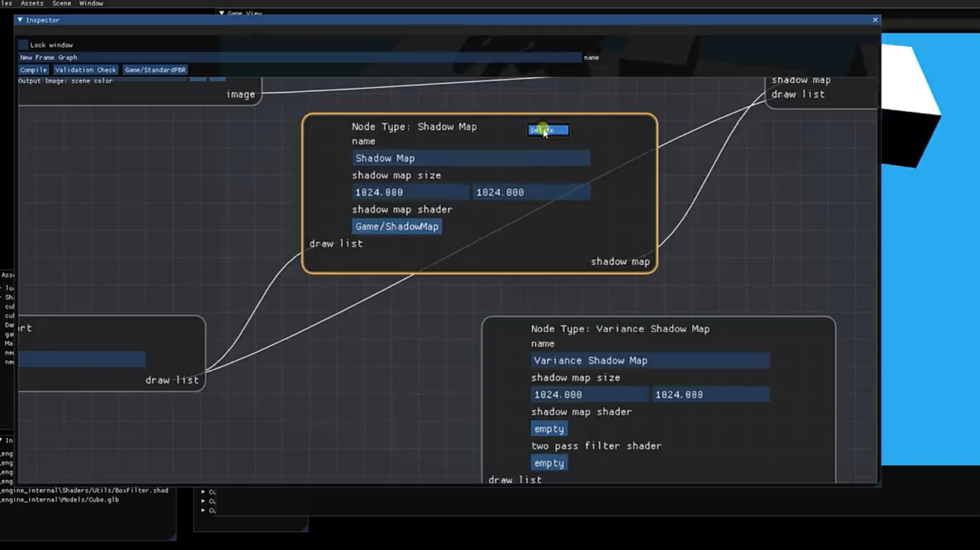Choose the Game/ShadowMap shader selector
Viewport: 980px width, 550px height.
pyautogui.click(x=397, y=226)
